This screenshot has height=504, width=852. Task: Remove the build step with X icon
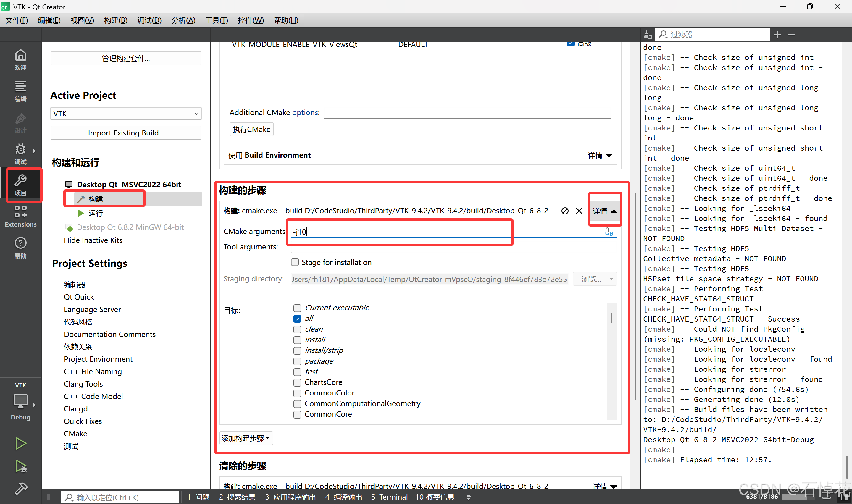point(579,211)
